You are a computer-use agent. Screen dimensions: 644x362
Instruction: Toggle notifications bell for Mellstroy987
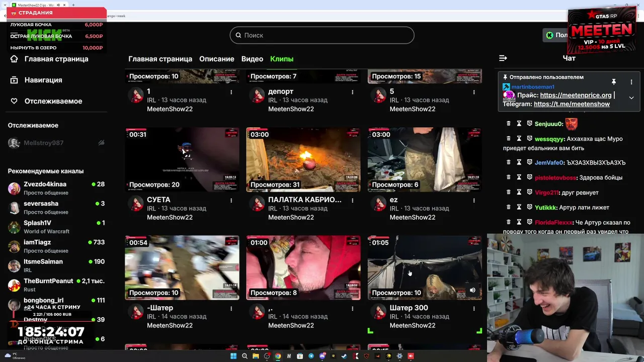point(101,143)
